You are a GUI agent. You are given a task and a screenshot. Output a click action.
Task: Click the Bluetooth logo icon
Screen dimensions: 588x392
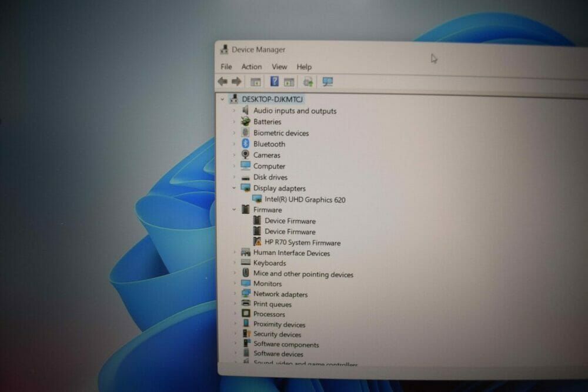tap(245, 143)
